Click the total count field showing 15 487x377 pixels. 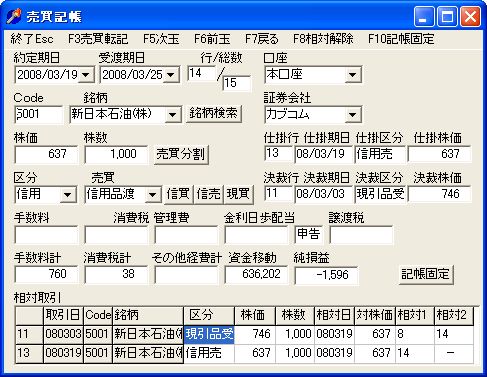click(x=237, y=83)
